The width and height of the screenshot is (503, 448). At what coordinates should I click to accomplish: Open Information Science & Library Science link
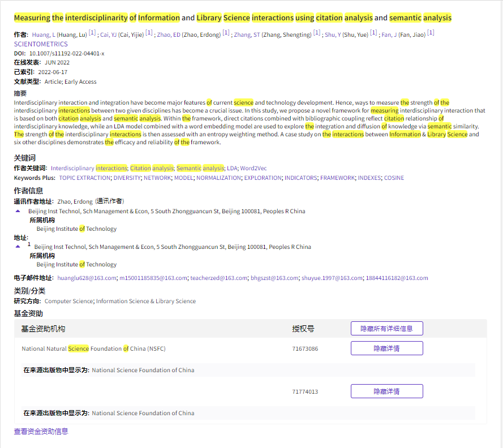tap(146, 301)
